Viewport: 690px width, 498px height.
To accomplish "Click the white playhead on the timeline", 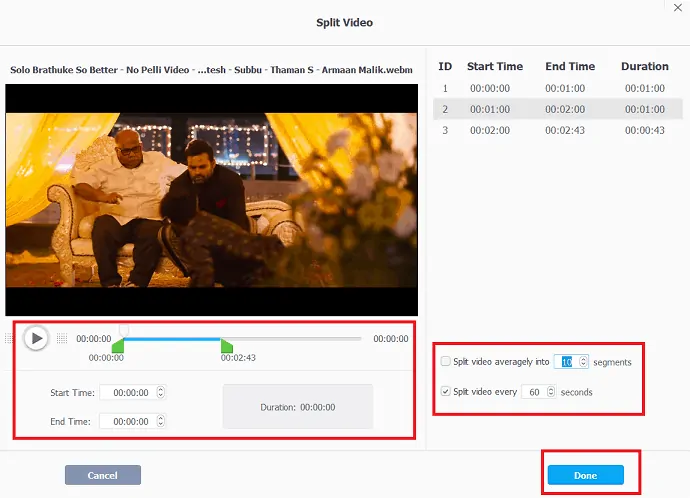I will tap(124, 330).
